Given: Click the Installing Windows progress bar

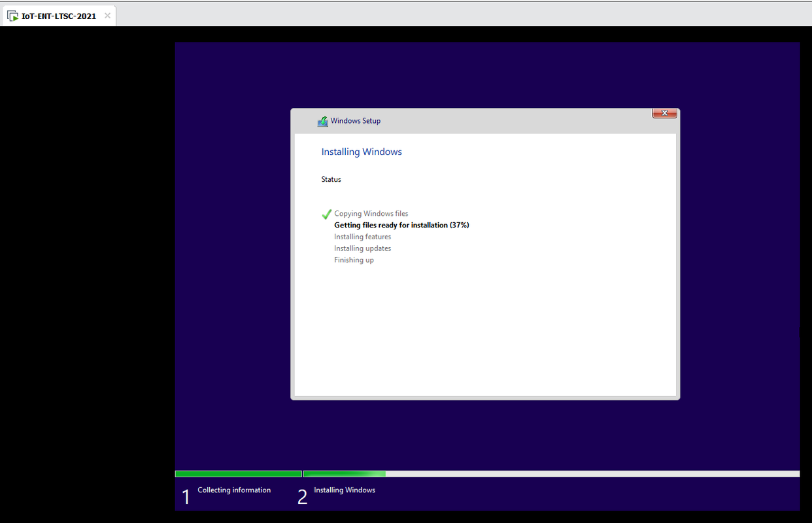Looking at the screenshot, I should tap(551, 474).
